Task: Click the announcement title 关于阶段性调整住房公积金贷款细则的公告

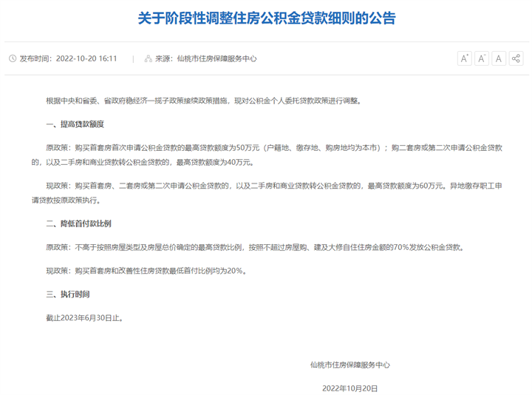Action: [266, 18]
